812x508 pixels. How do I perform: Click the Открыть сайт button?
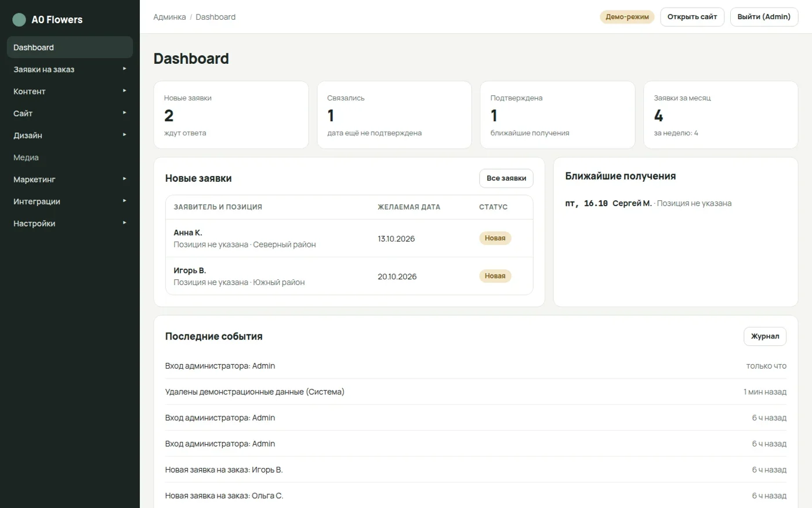point(692,17)
